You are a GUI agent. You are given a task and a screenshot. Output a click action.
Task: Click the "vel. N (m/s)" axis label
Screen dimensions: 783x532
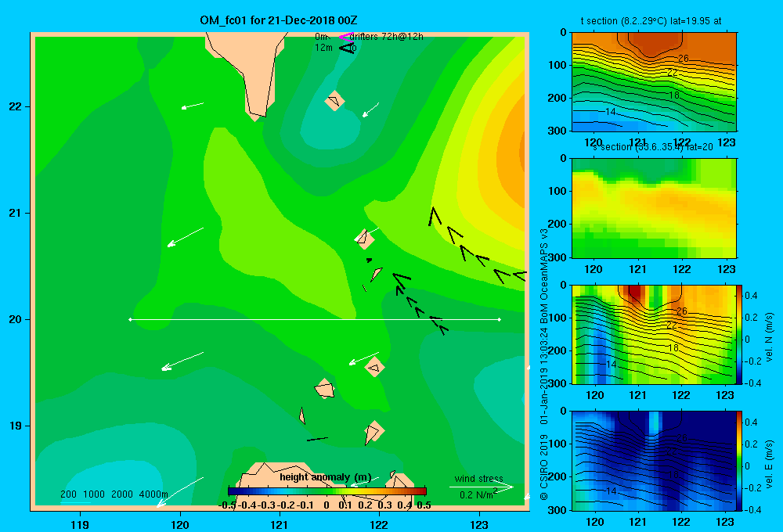[x=770, y=337]
